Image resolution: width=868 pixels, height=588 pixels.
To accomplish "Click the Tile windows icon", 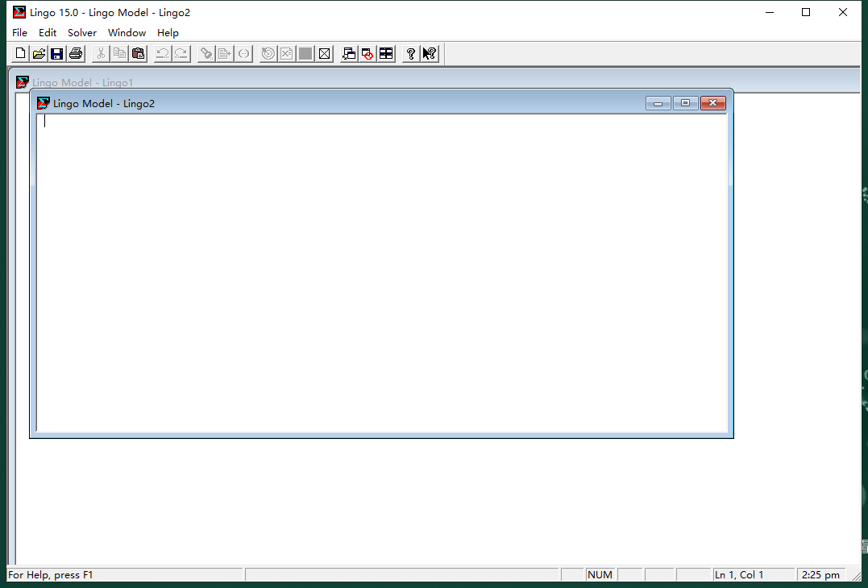I will pyautogui.click(x=386, y=54).
